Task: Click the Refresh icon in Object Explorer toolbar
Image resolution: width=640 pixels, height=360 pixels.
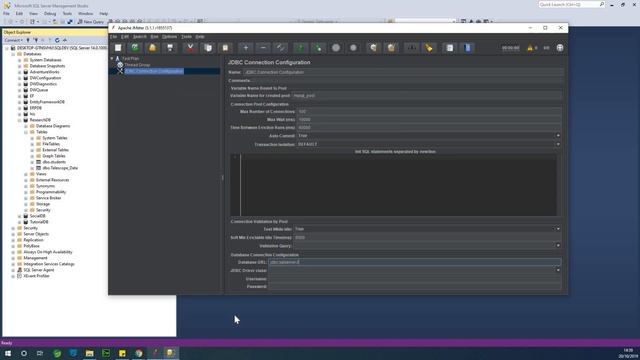Action: (x=57, y=40)
